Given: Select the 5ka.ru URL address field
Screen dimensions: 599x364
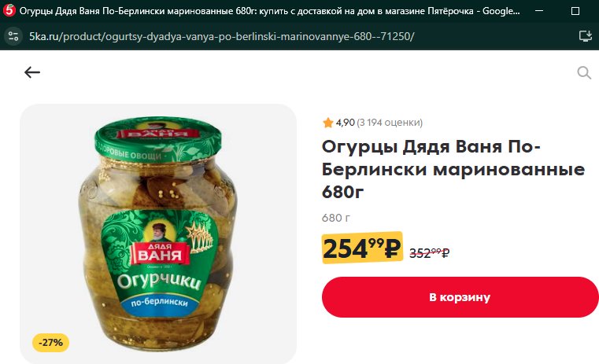Looking at the screenshot, I should point(221,37).
